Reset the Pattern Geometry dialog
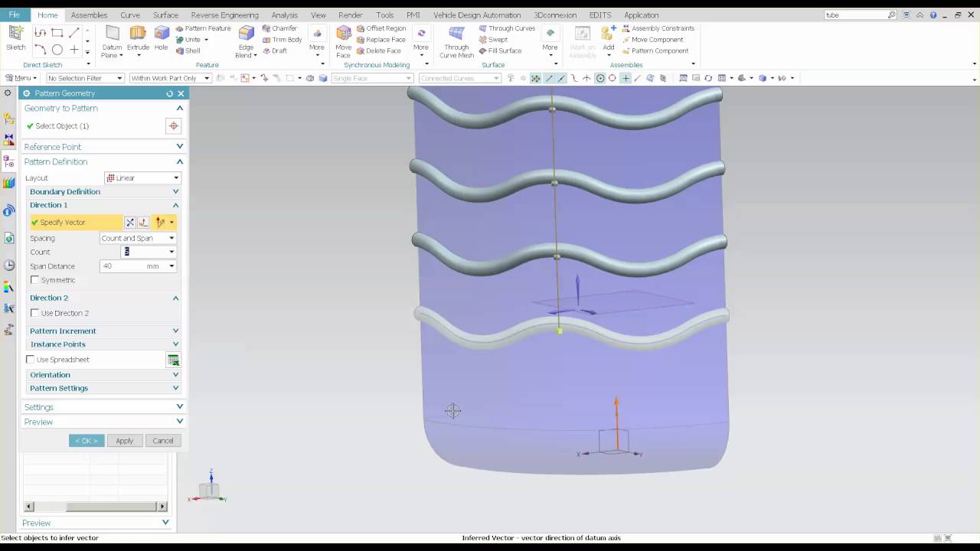980x551 pixels. [169, 93]
